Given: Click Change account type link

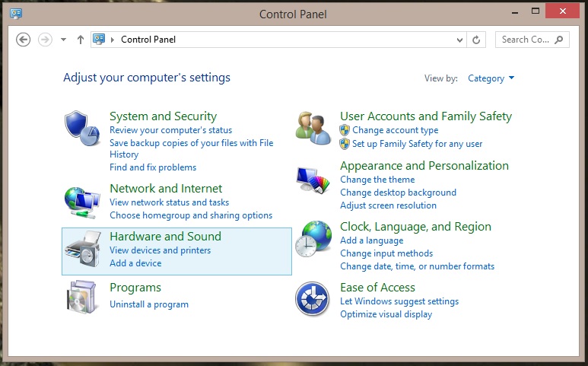Looking at the screenshot, I should [396, 130].
